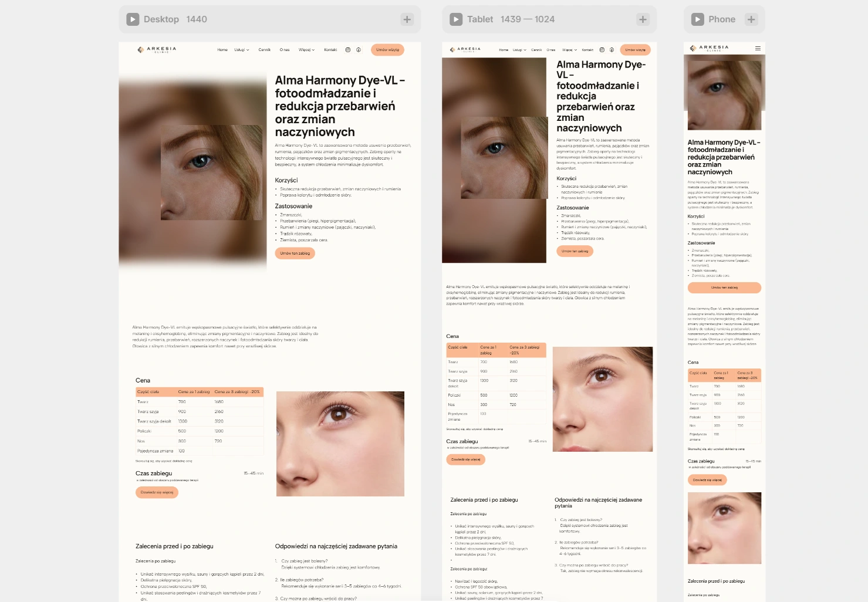
Task: Expand the Więcej dropdown in the Tablet navbar
Action: [569, 50]
